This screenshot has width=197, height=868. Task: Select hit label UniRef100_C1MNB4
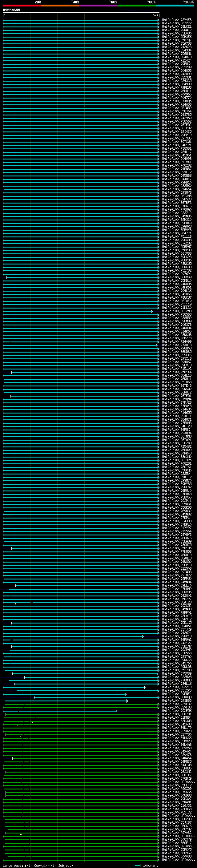[177, 718]
